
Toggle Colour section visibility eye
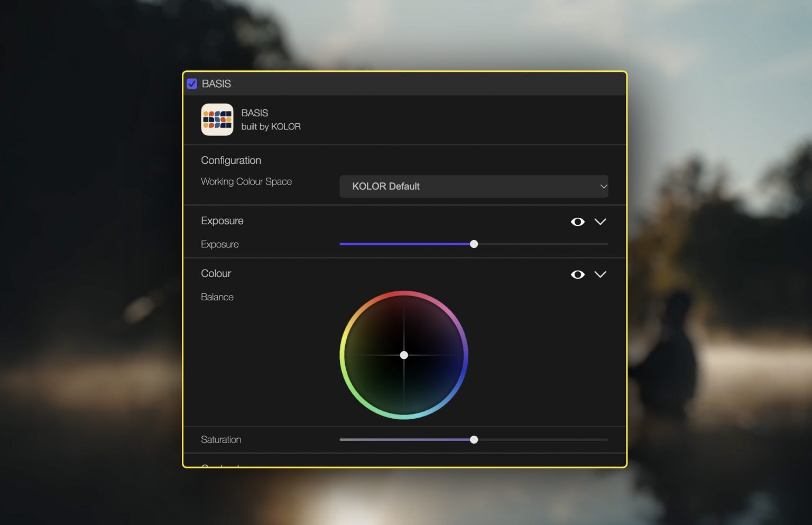coord(578,274)
